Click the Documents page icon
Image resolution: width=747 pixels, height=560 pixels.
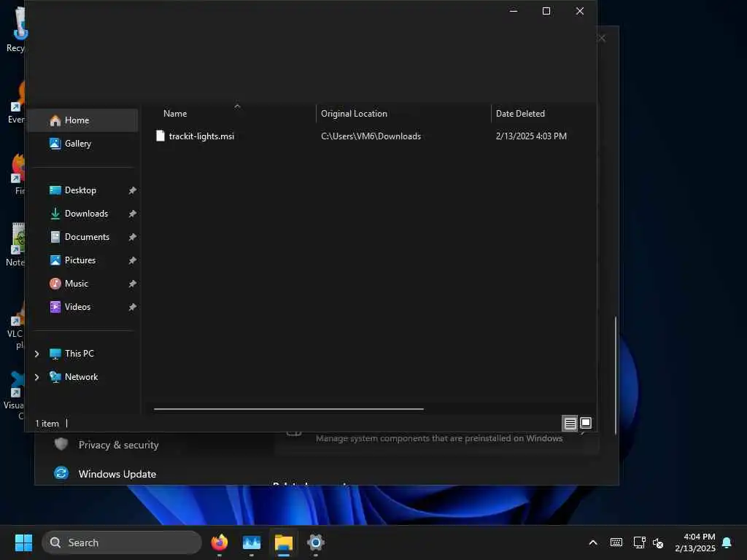point(55,237)
